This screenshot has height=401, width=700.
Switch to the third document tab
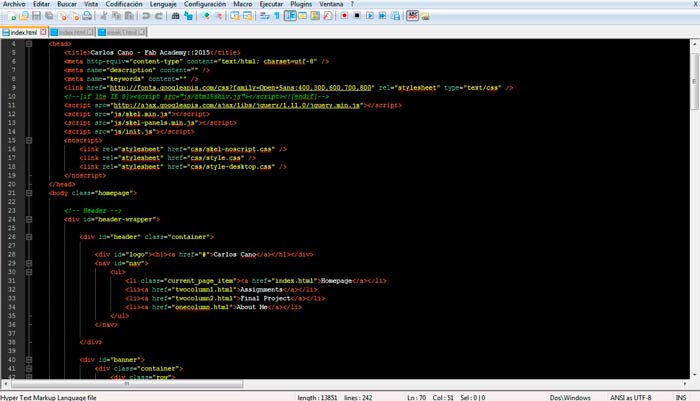(x=121, y=32)
